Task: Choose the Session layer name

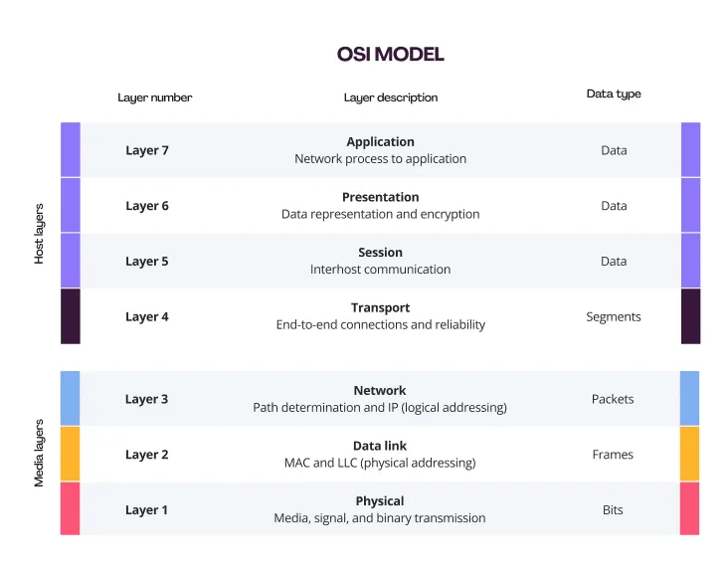Action: coord(380,253)
